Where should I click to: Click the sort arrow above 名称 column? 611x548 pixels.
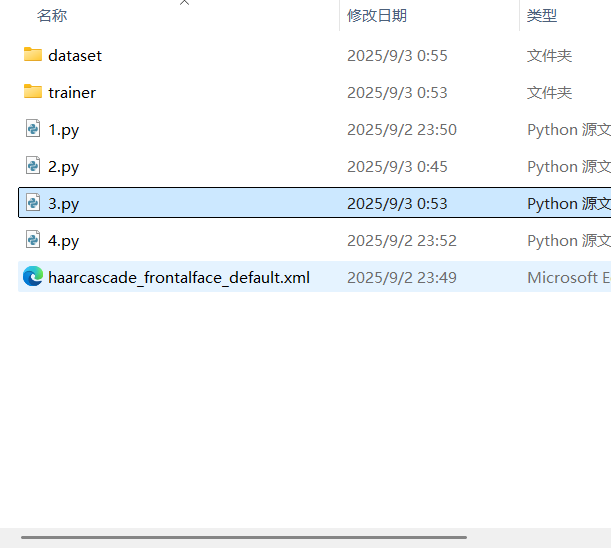[184, 4]
